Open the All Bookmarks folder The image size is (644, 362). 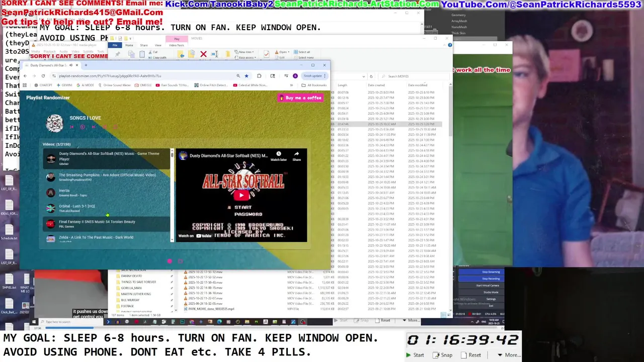[x=314, y=85]
